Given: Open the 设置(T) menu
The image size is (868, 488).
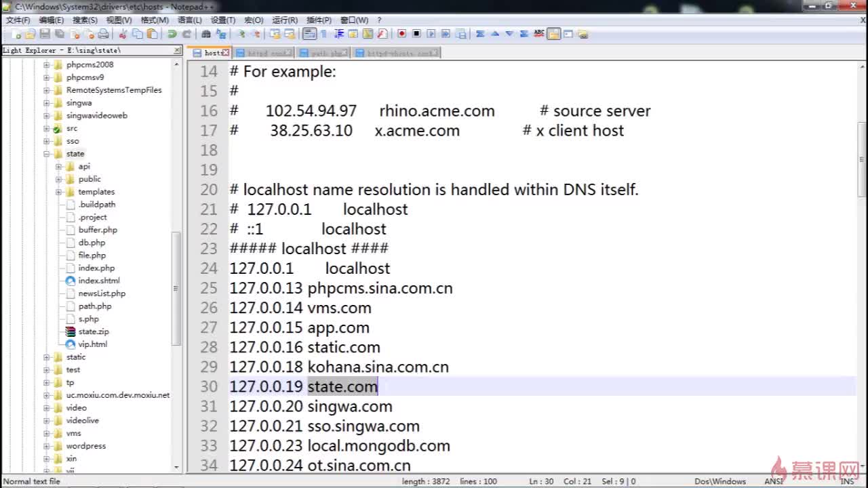Looking at the screenshot, I should coord(223,20).
